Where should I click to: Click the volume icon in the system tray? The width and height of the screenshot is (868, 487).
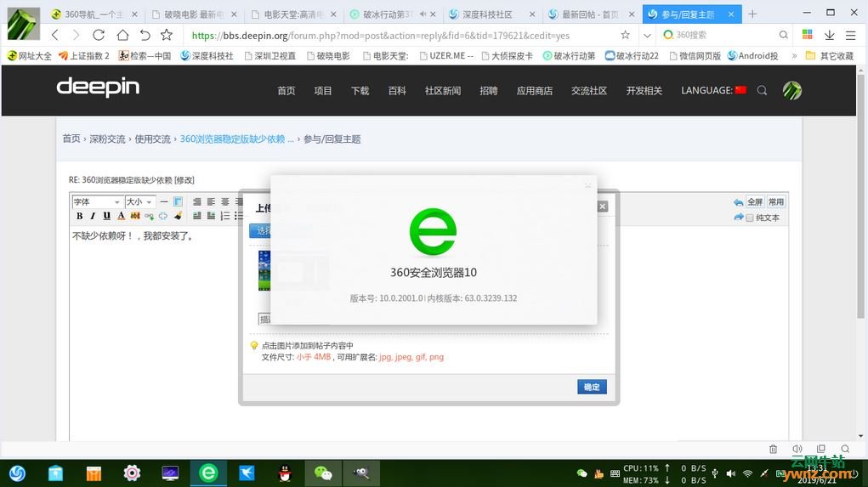tap(731, 473)
